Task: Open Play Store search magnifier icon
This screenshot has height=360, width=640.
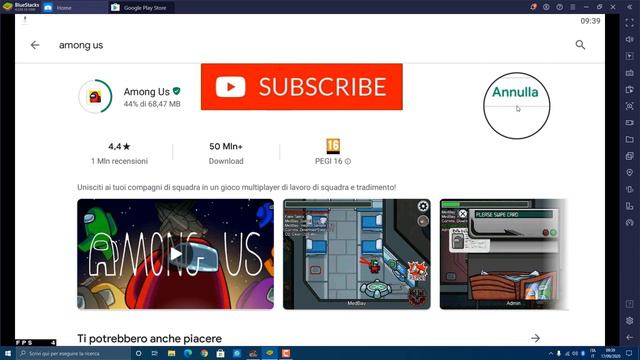Action: click(x=580, y=44)
